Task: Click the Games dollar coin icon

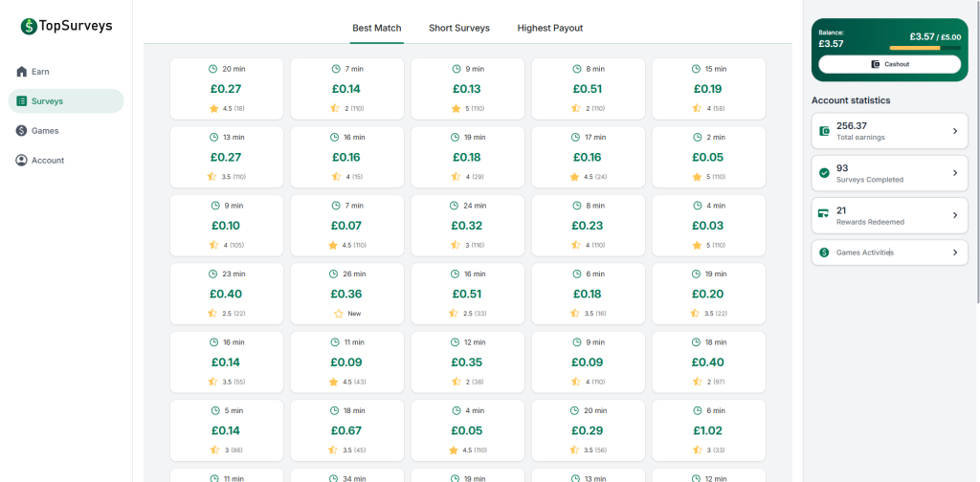Action: click(x=22, y=130)
